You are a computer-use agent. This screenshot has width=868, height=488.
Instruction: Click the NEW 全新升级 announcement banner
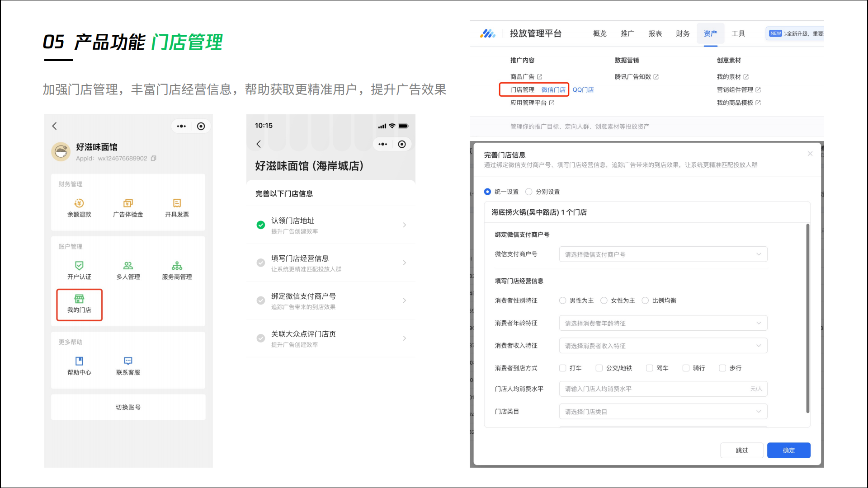click(795, 33)
